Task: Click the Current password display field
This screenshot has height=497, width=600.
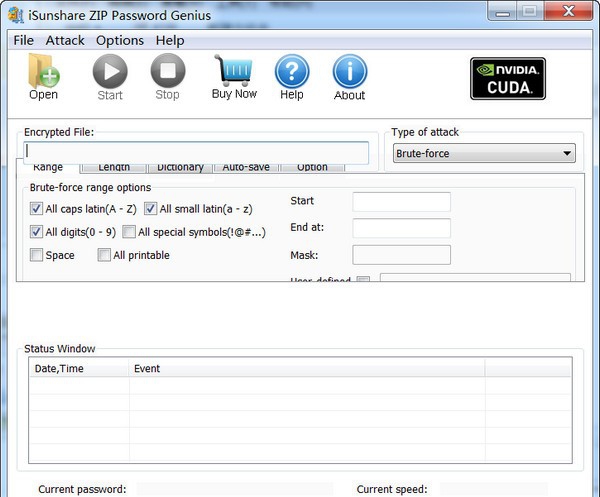Action: pyautogui.click(x=235, y=489)
